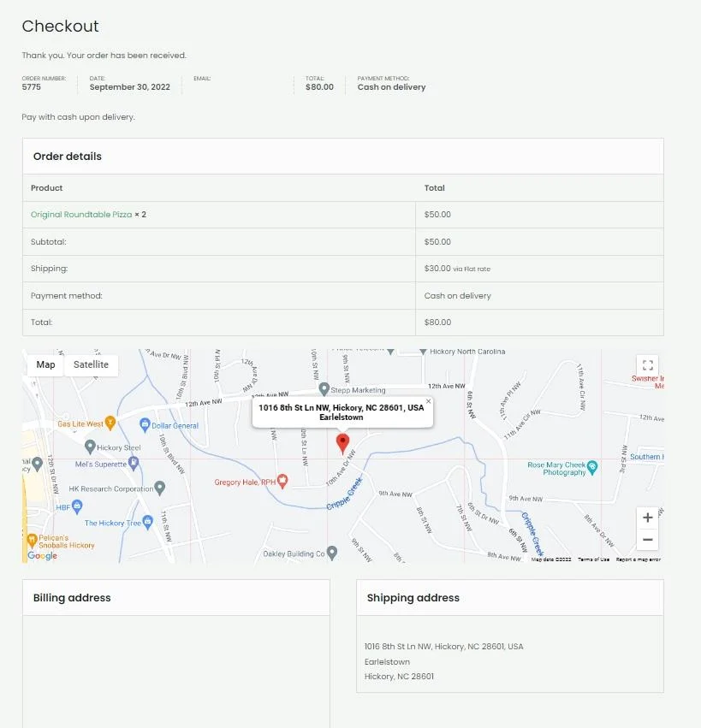
Task: Select The Hickory Tree shop marker
Action: 148,523
